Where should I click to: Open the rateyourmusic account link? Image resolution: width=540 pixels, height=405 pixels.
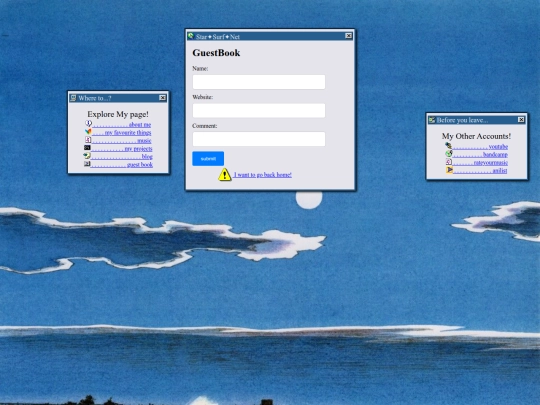(x=480, y=163)
